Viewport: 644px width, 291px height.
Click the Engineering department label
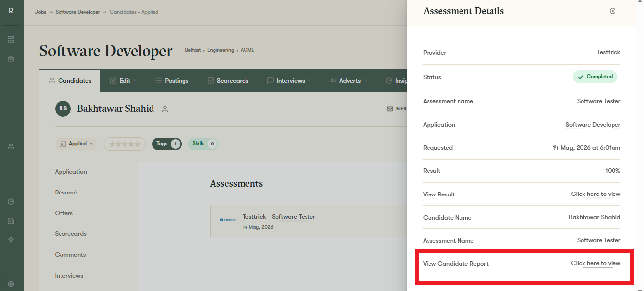220,50
